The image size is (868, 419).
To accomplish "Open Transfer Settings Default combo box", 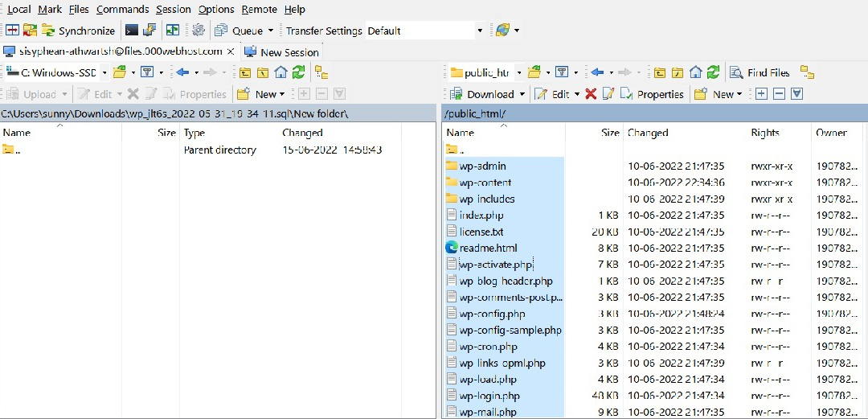I will (x=425, y=31).
